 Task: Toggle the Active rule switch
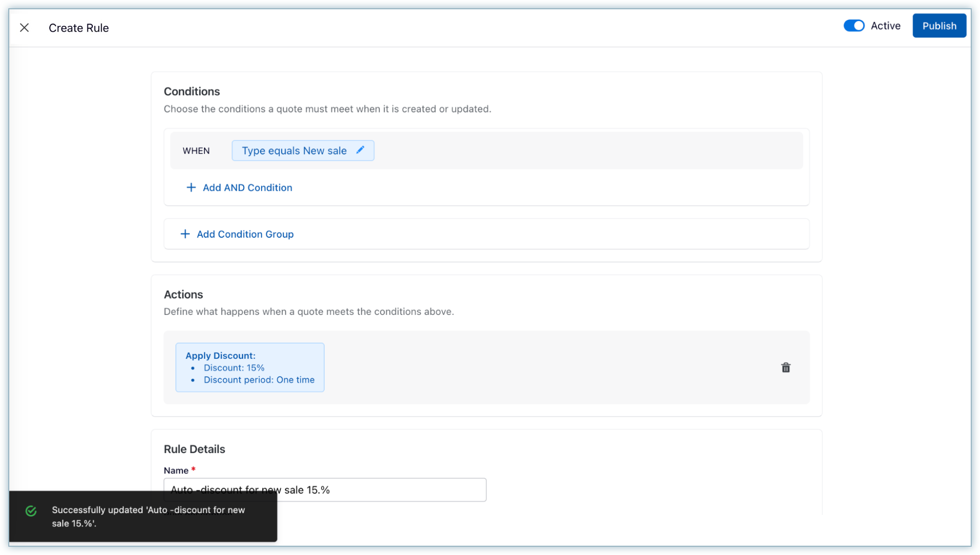pyautogui.click(x=854, y=26)
